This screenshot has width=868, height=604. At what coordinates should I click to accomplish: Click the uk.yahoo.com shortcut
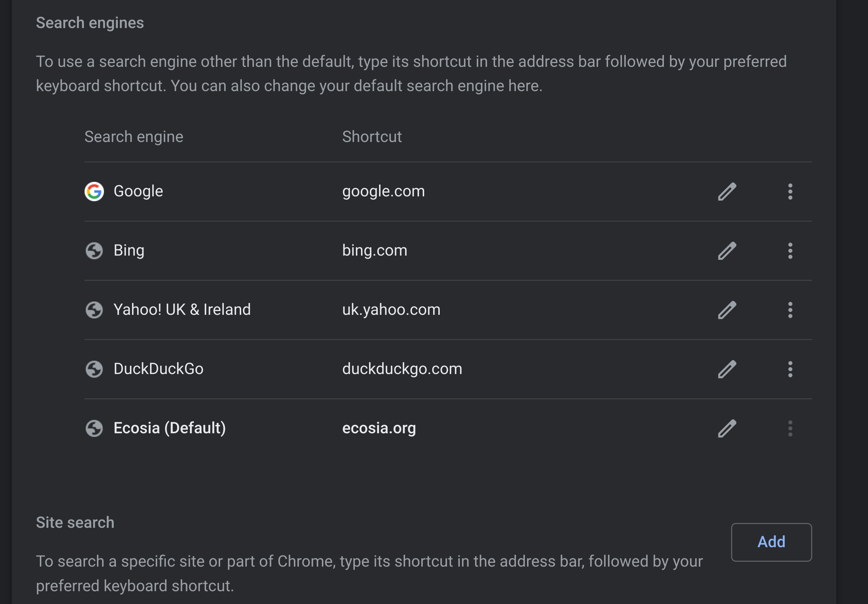391,310
